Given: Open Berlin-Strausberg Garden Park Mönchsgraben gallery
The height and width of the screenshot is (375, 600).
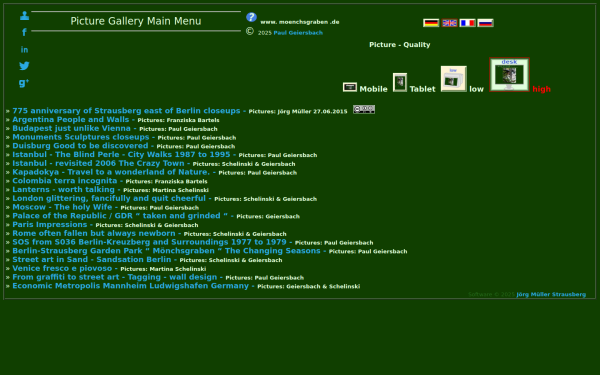Looking at the screenshot, I should tap(166, 251).
